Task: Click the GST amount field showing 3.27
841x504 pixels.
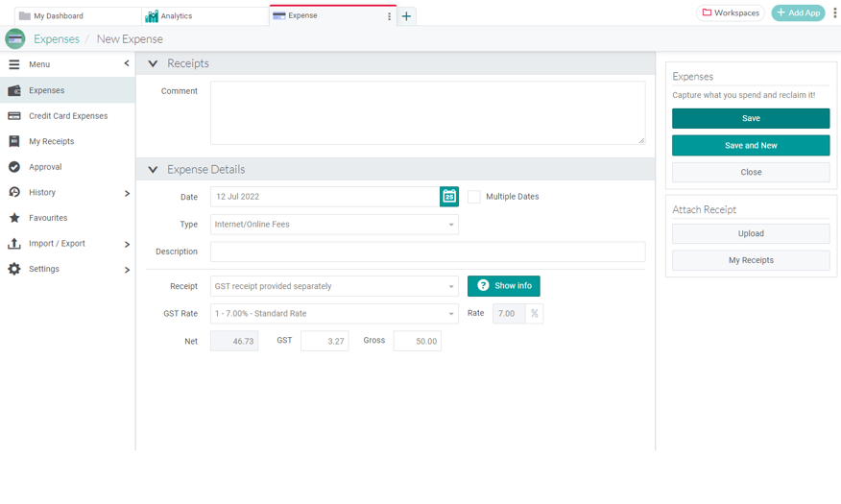Action: click(x=324, y=341)
